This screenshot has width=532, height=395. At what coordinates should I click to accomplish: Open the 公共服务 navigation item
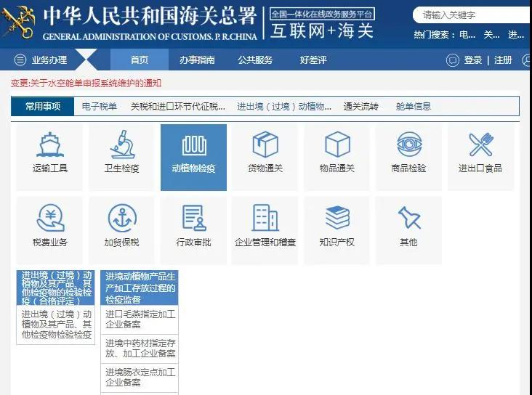(255, 60)
